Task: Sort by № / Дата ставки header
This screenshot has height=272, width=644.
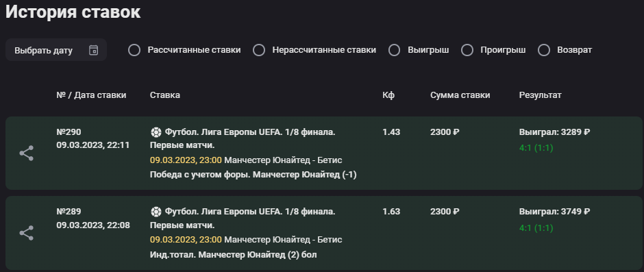Action: point(91,95)
